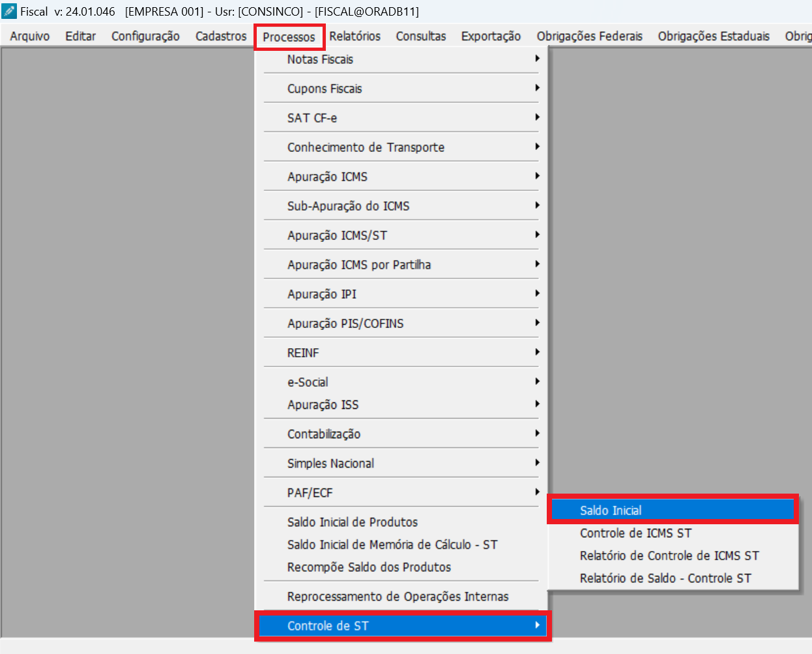Choose Recompõe Saldo dos Produtos

pyautogui.click(x=401, y=567)
